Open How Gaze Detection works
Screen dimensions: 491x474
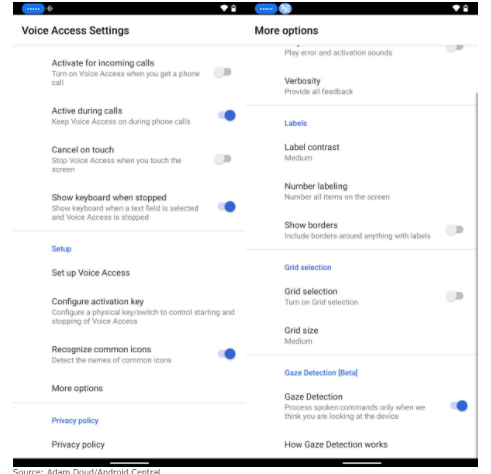362,445
